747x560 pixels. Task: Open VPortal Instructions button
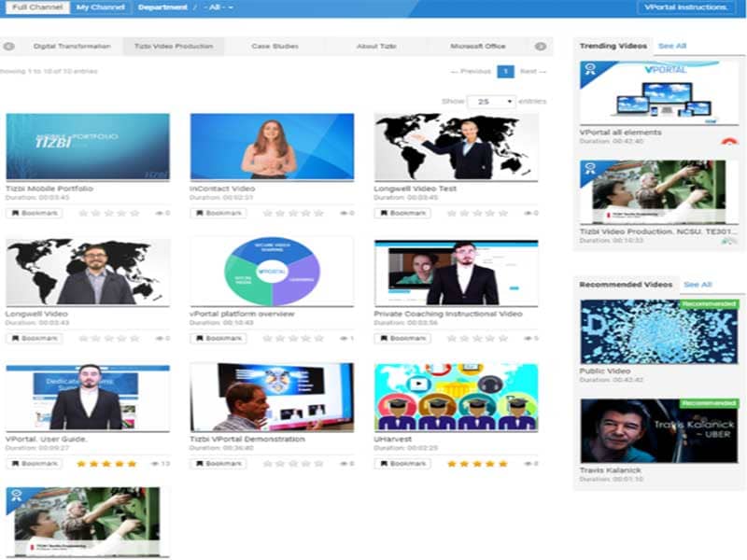point(685,7)
